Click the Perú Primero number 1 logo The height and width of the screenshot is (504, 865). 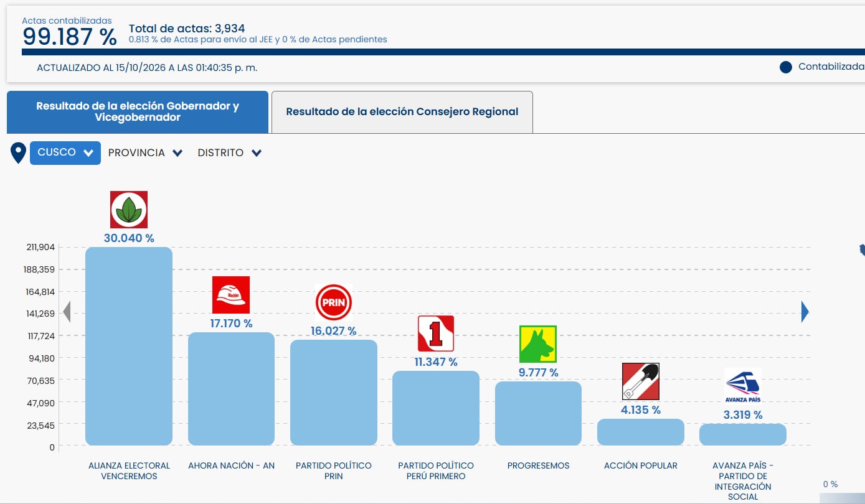pyautogui.click(x=436, y=334)
